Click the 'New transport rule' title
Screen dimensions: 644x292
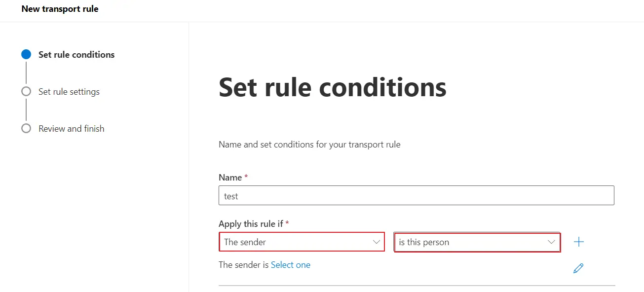[x=59, y=8]
